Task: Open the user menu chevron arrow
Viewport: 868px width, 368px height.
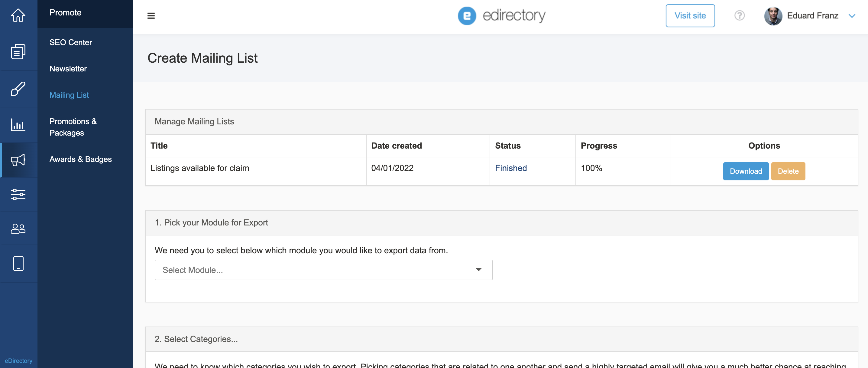Action: click(x=851, y=16)
